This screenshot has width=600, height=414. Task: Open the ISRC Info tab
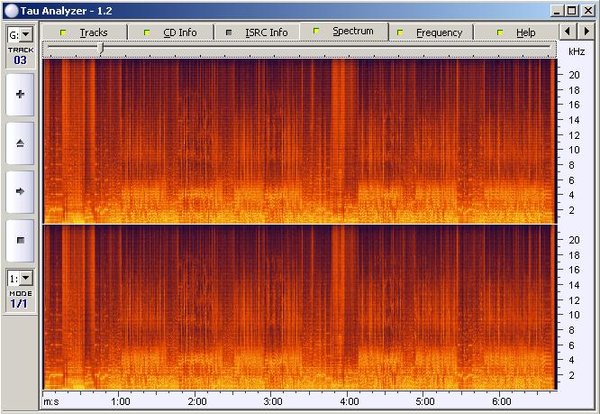[x=258, y=33]
